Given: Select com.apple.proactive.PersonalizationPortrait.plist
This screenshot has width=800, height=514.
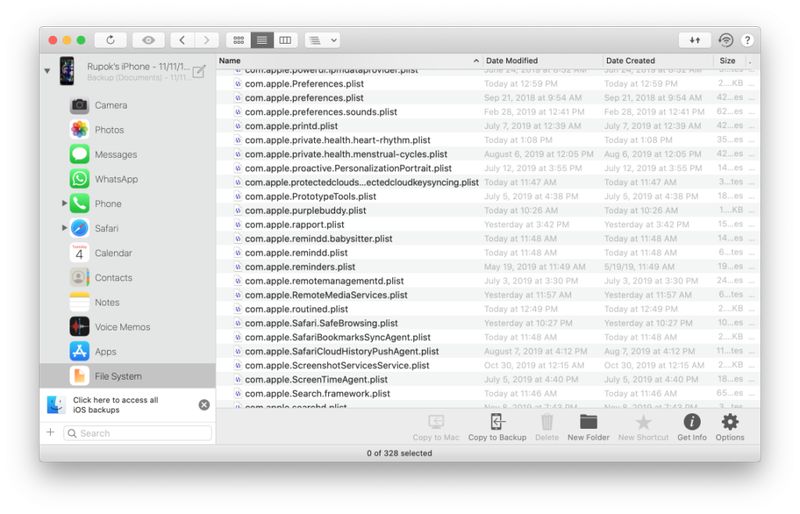Looking at the screenshot, I should pyautogui.click(x=487, y=168).
